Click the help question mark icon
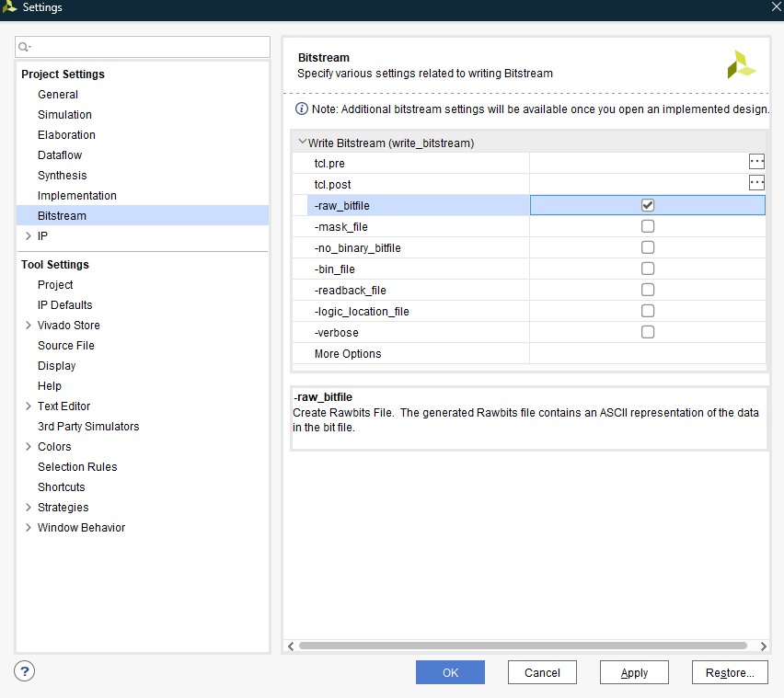Screen dimensions: 784x698 pyautogui.click(x=25, y=671)
